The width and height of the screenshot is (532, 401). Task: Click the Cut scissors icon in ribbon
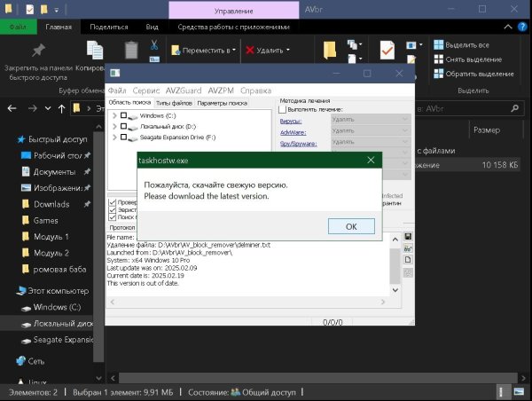pyautogui.click(x=153, y=44)
